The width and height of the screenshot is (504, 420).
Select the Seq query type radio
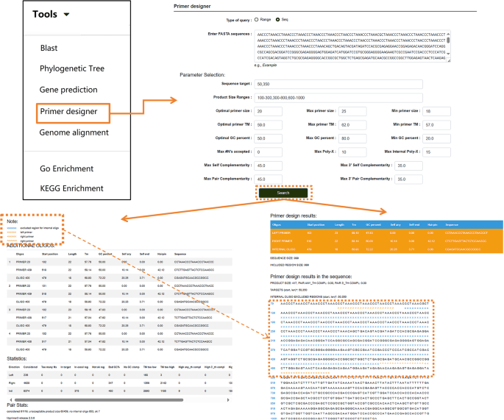278,20
